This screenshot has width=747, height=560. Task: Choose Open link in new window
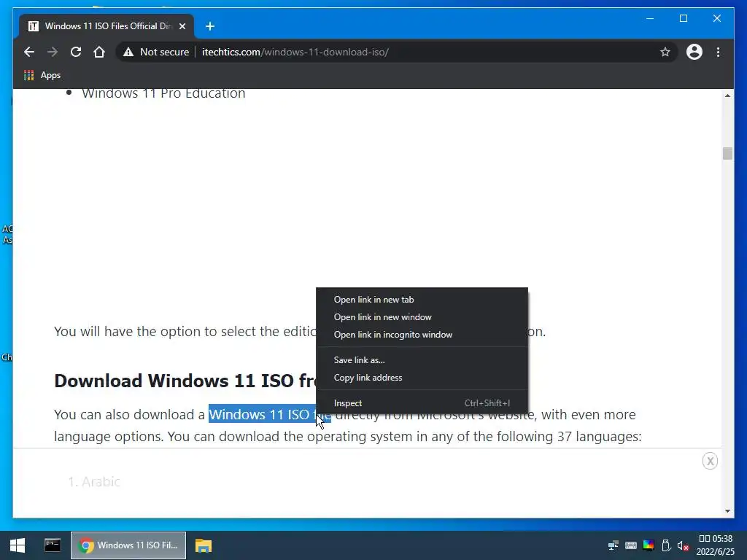422,317
